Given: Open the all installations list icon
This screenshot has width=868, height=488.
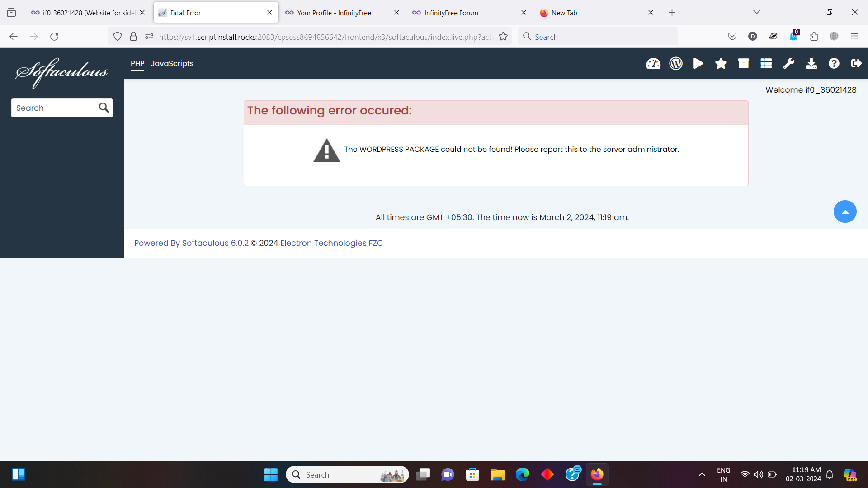Looking at the screenshot, I should tap(766, 64).
